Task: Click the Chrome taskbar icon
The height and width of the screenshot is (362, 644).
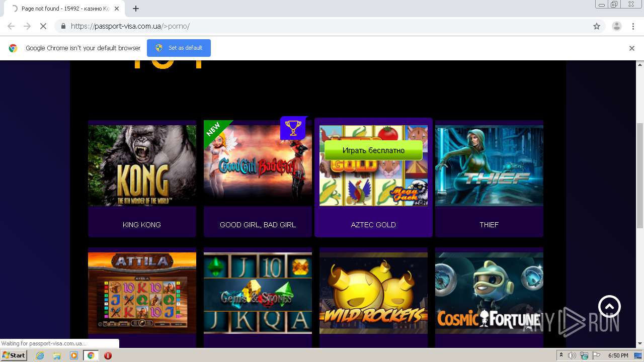Action: [91, 355]
